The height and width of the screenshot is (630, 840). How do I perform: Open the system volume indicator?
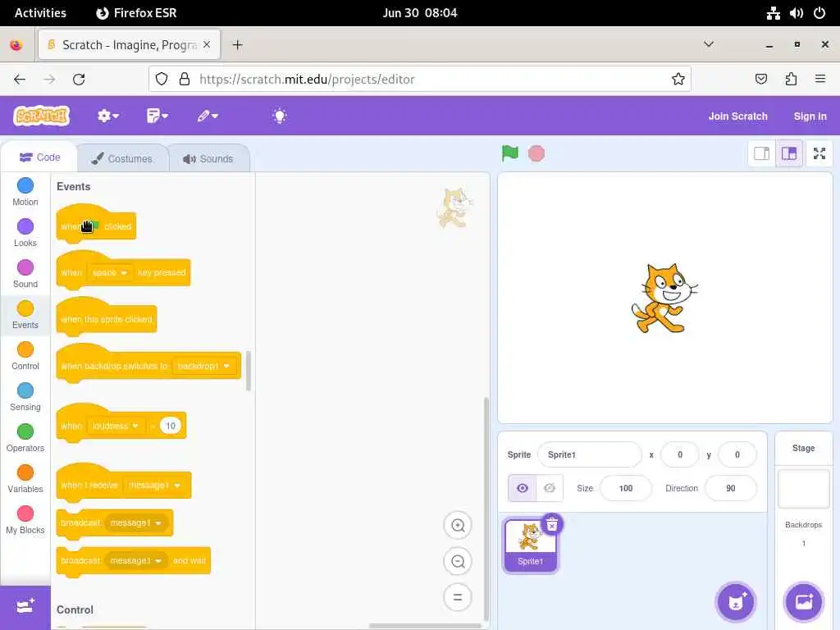[796, 13]
